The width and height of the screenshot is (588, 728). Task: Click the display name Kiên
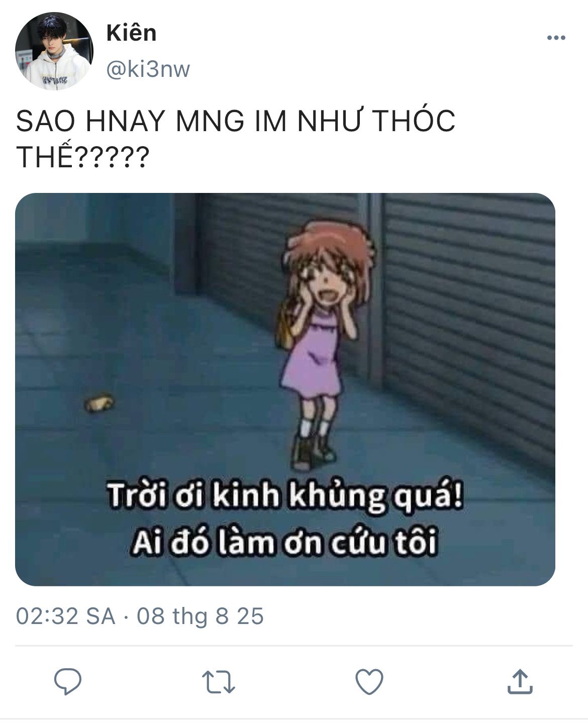pos(132,33)
